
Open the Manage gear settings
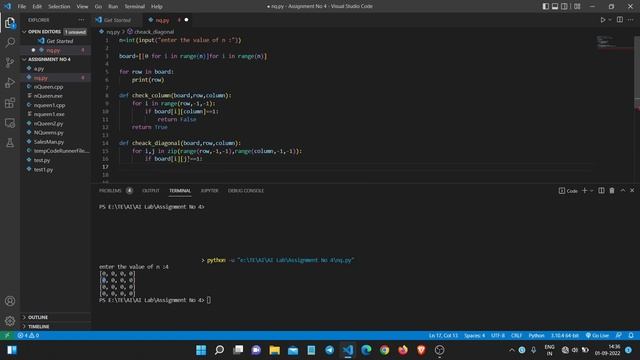pos(10,321)
